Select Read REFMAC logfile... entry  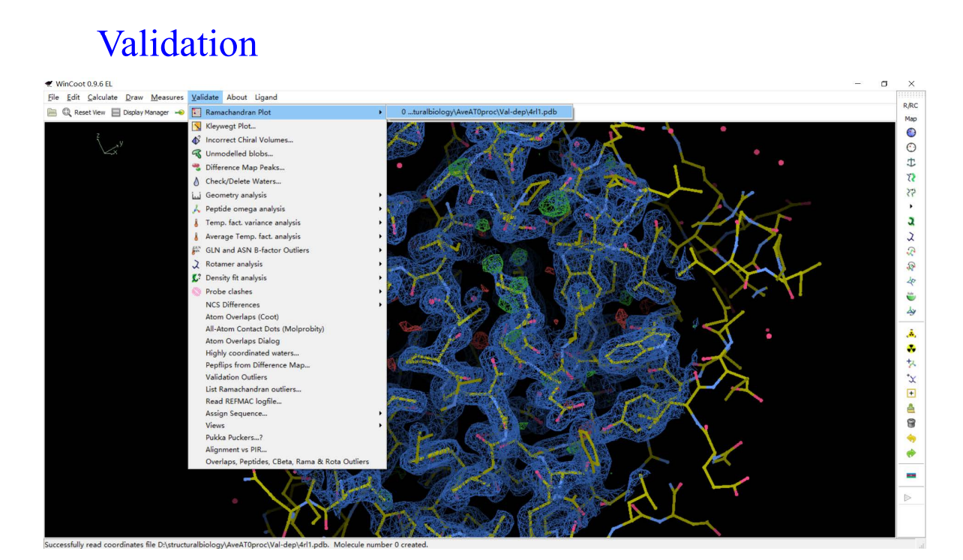[x=287, y=401]
